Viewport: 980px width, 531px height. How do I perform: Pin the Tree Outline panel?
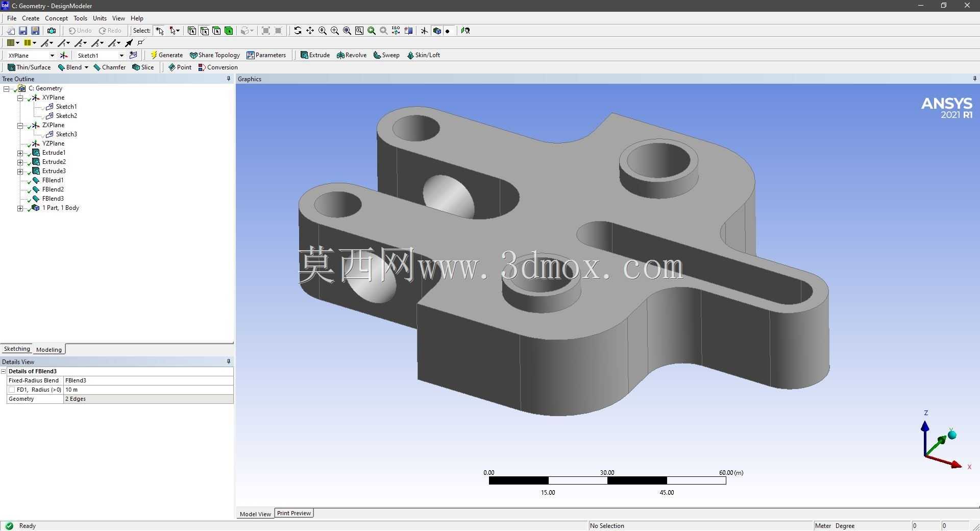(x=229, y=79)
